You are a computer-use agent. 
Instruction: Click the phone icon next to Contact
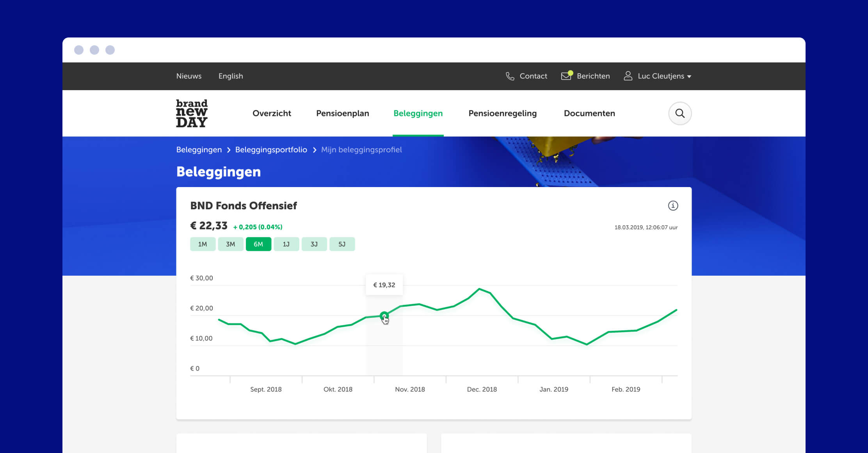pyautogui.click(x=510, y=76)
